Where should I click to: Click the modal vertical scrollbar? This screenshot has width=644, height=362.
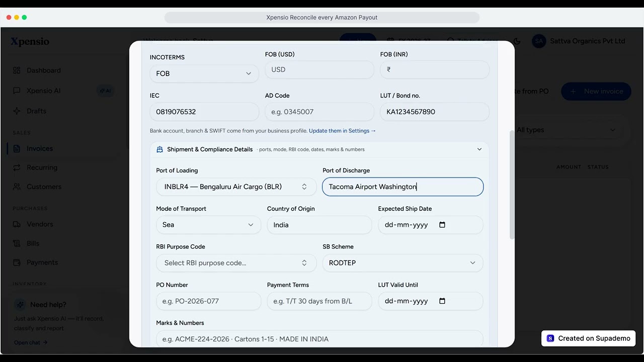[512, 185]
